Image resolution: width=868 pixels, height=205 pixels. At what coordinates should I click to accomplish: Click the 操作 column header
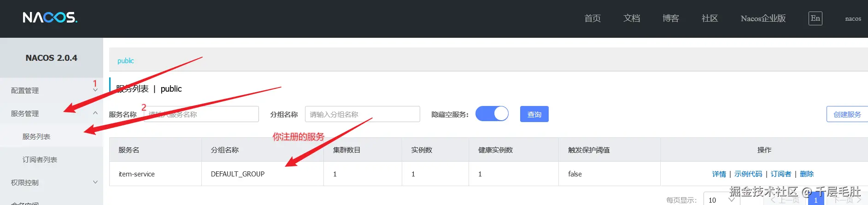click(x=764, y=150)
